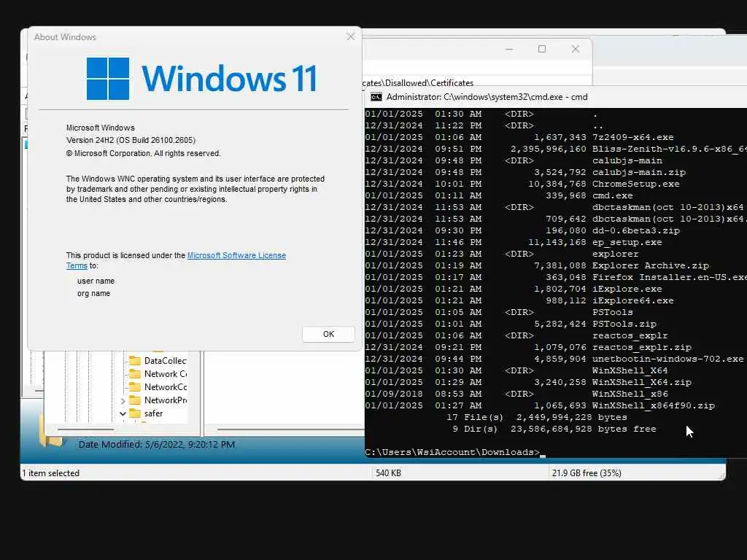Click the registry path address bar
747x560 pixels.
coord(476,83)
